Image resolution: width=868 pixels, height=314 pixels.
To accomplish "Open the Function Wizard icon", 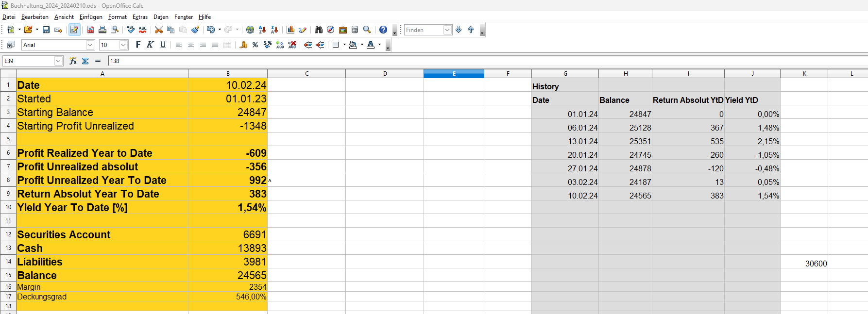I will pyautogui.click(x=73, y=61).
